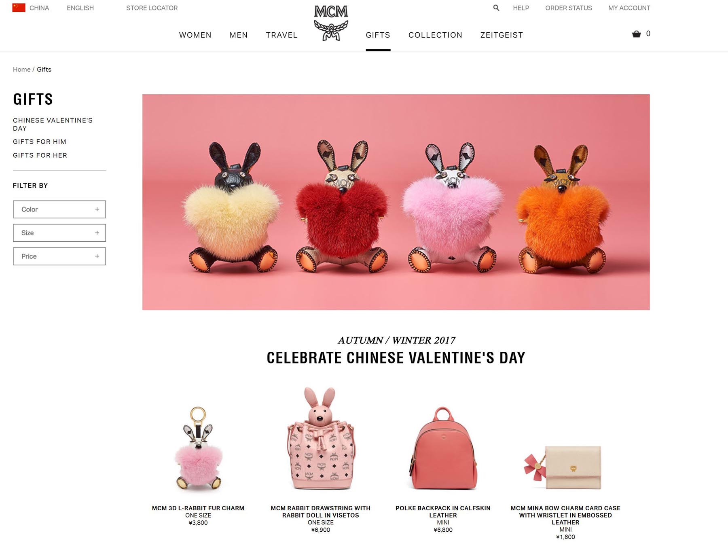Click the MCM logo emblem

pyautogui.click(x=331, y=23)
